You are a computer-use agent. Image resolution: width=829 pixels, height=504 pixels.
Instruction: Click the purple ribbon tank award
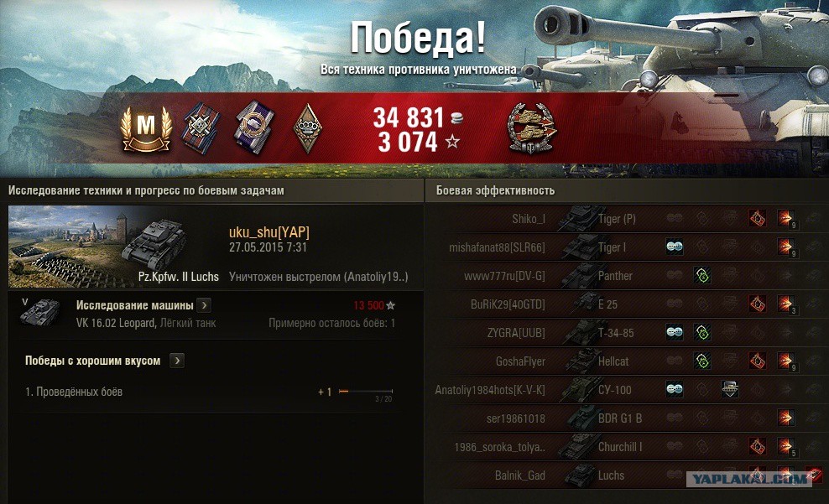(x=254, y=127)
